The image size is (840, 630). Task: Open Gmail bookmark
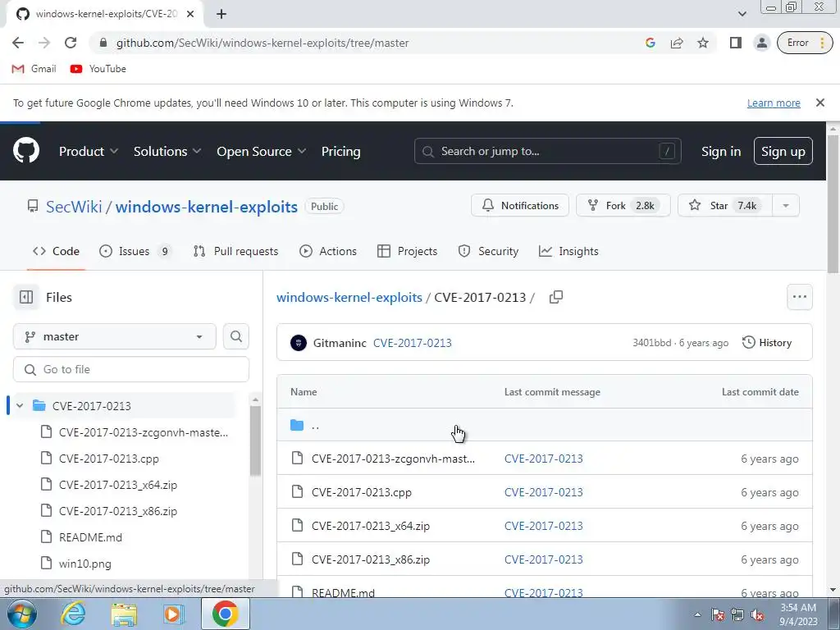(x=34, y=69)
